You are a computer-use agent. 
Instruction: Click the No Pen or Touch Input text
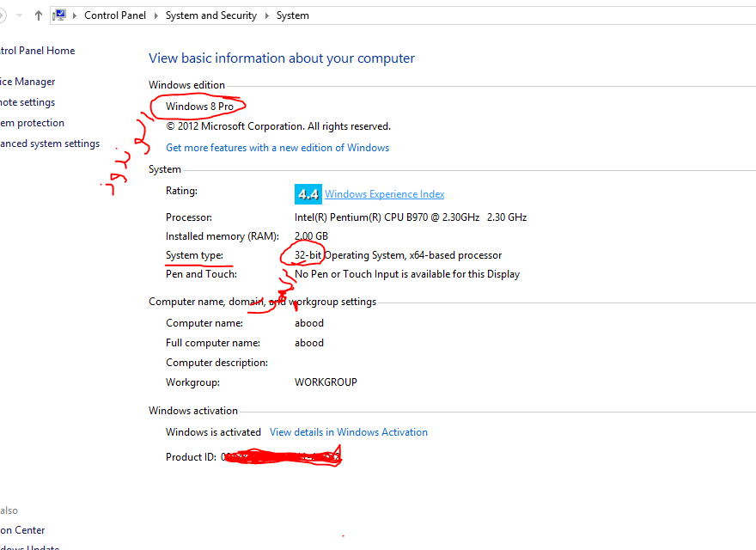coord(407,274)
